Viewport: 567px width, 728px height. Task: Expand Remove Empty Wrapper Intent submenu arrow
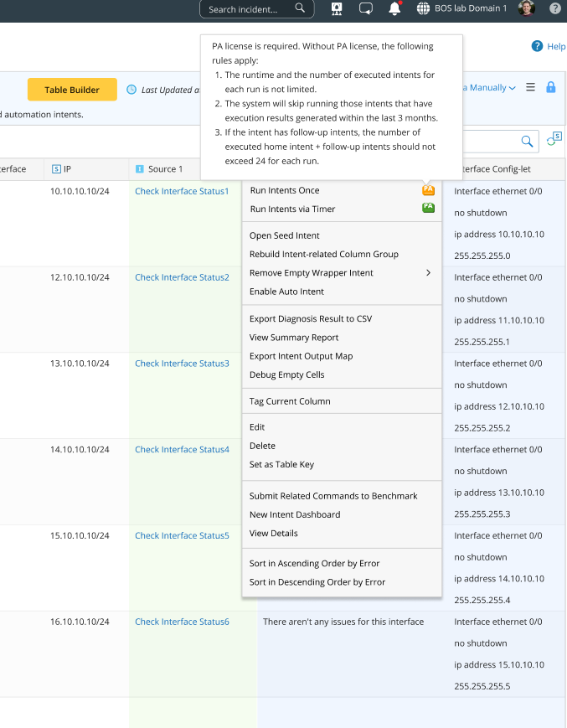[x=428, y=272]
